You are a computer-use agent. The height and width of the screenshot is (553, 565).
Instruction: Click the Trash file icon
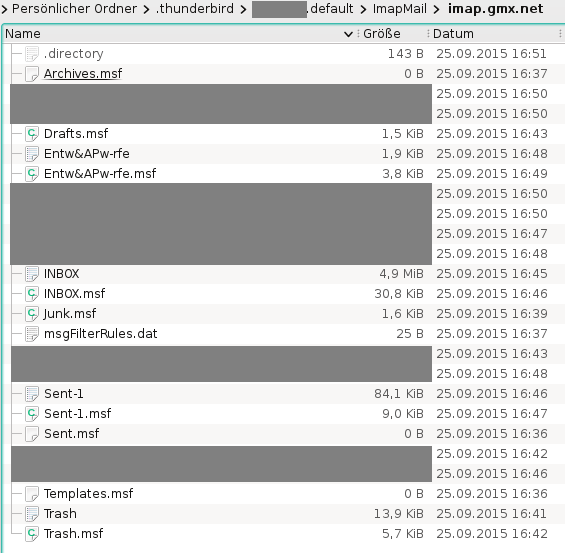[x=32, y=514]
